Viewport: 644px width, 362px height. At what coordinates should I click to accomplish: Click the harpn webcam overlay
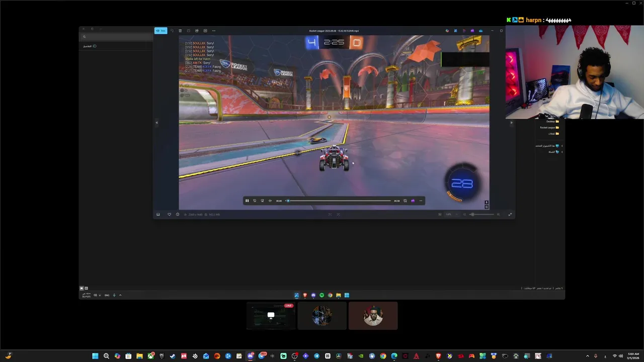[x=575, y=72]
